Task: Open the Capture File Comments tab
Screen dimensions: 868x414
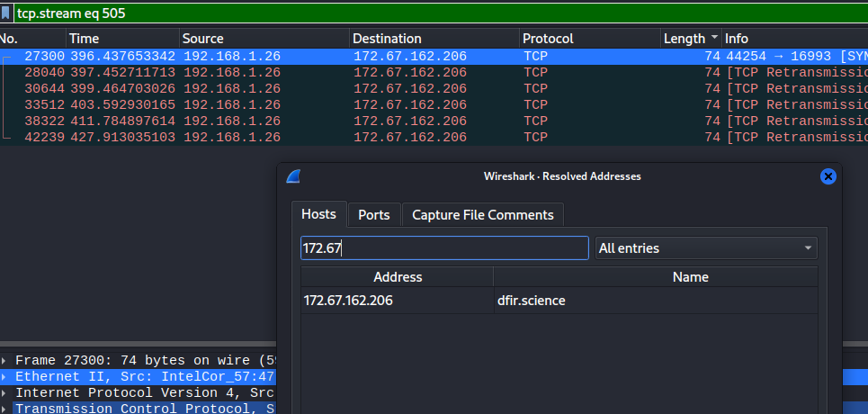Action: (x=483, y=215)
